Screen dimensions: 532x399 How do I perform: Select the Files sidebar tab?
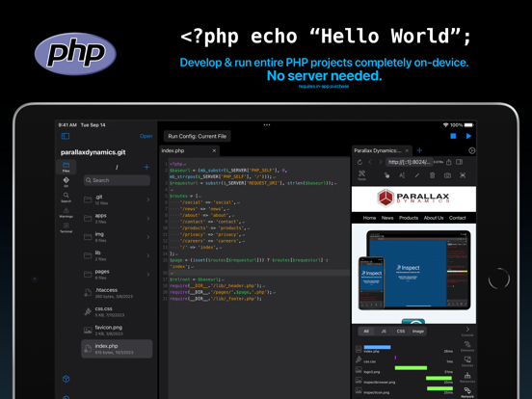(66, 167)
